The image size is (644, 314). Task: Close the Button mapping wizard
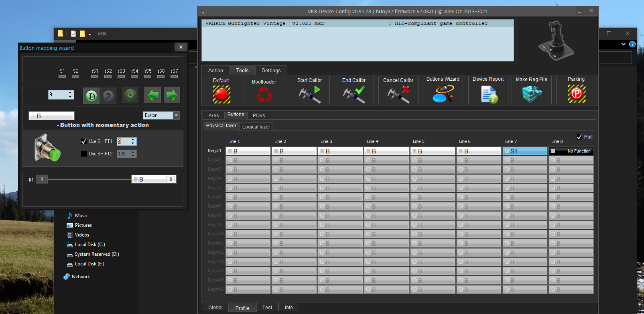click(181, 47)
